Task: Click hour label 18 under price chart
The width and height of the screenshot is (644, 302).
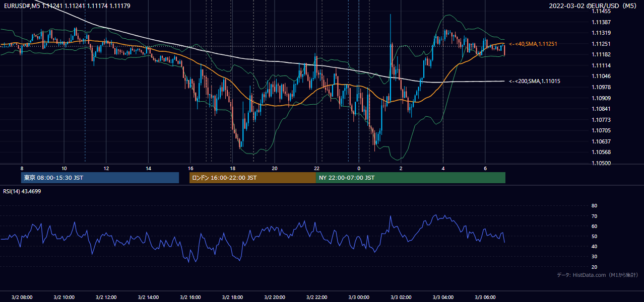Action: pos(232,168)
